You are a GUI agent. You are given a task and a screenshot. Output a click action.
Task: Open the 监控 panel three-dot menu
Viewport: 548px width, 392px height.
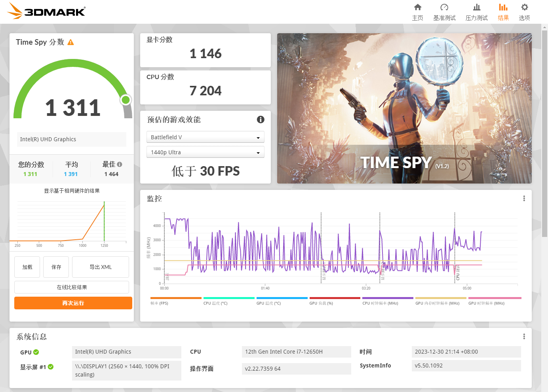[x=524, y=198]
